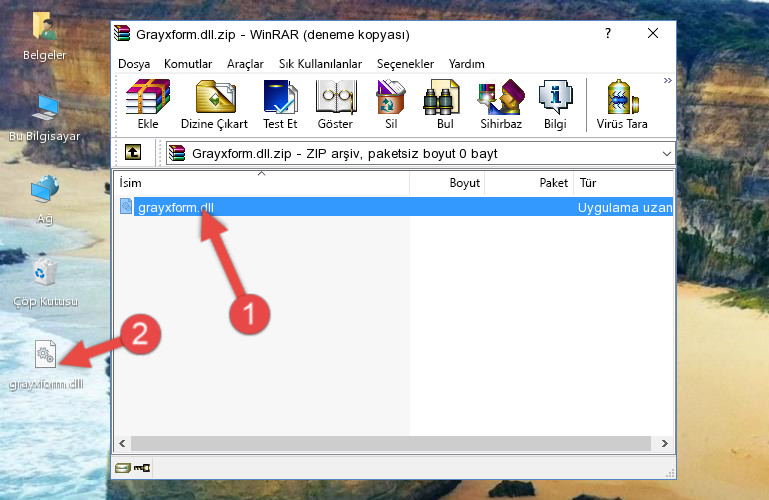Open Sık Kullanılanlar menu

click(x=320, y=64)
